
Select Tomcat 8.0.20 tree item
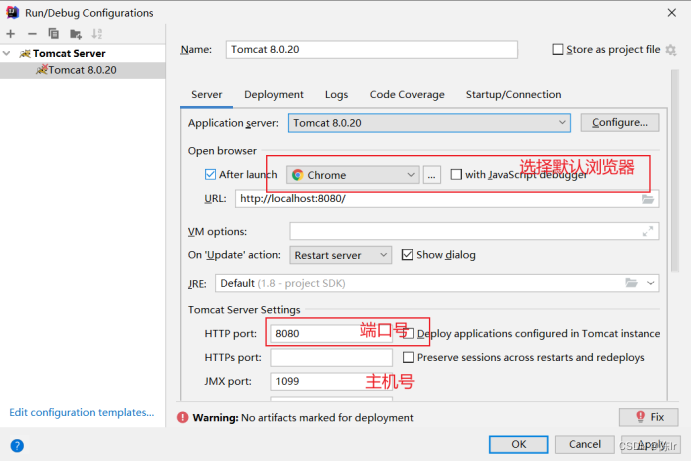(83, 70)
